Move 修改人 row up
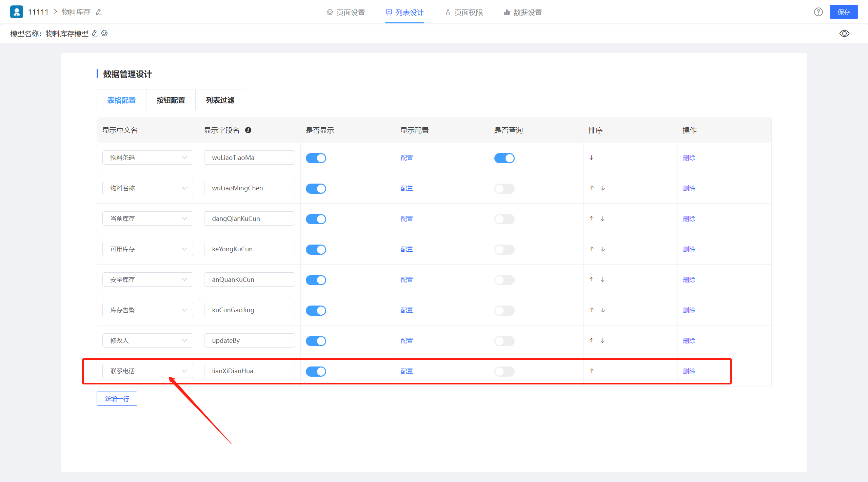Viewport: 868px width, 482px height. click(591, 340)
